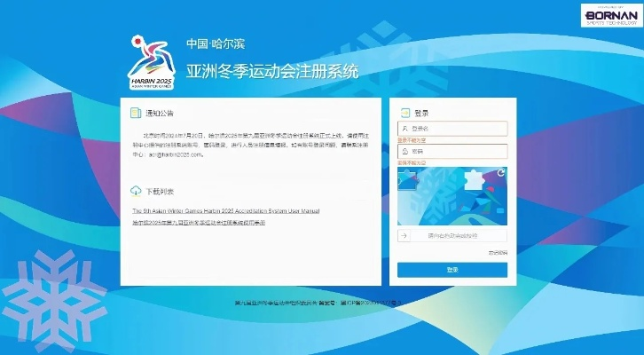The height and width of the screenshot is (355, 644).
Task: Click the password empty error message
Action: (412, 163)
